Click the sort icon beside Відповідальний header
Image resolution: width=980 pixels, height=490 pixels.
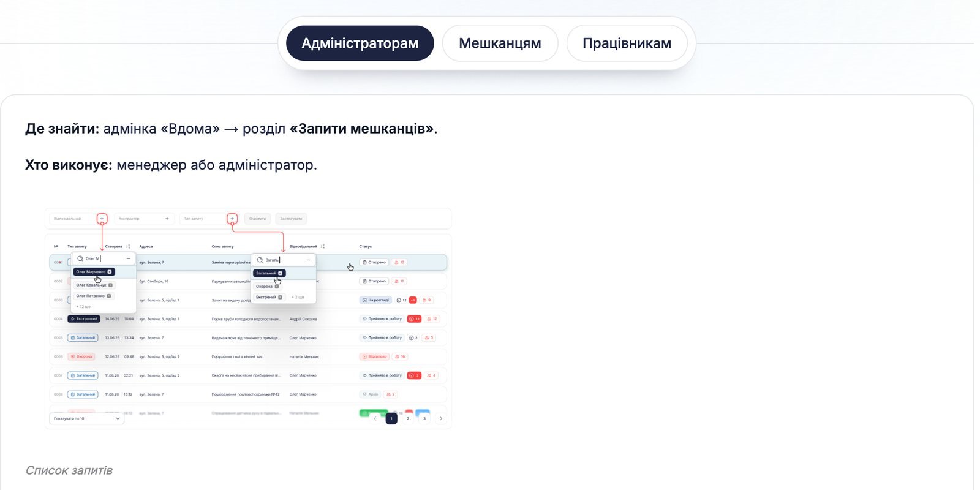click(x=323, y=247)
